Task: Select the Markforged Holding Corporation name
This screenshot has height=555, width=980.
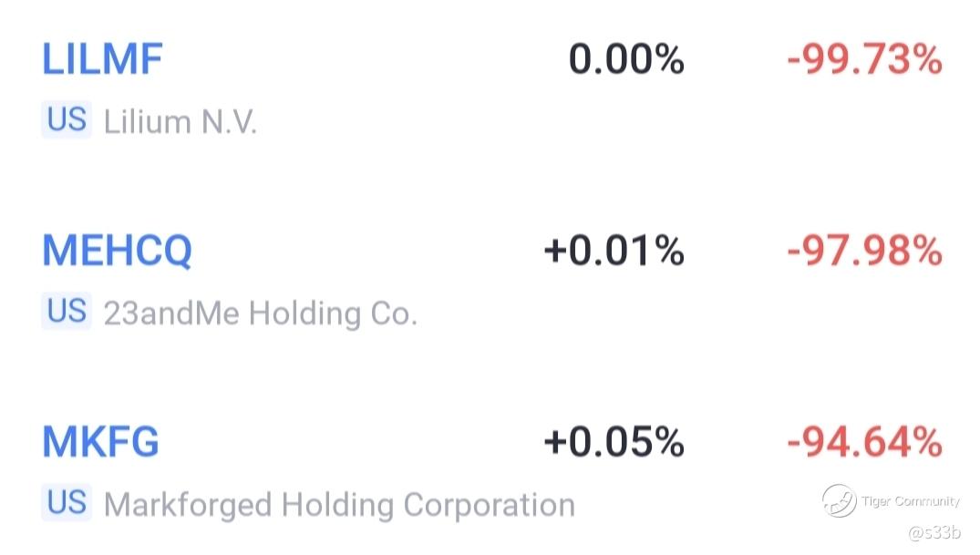Action: 339,505
